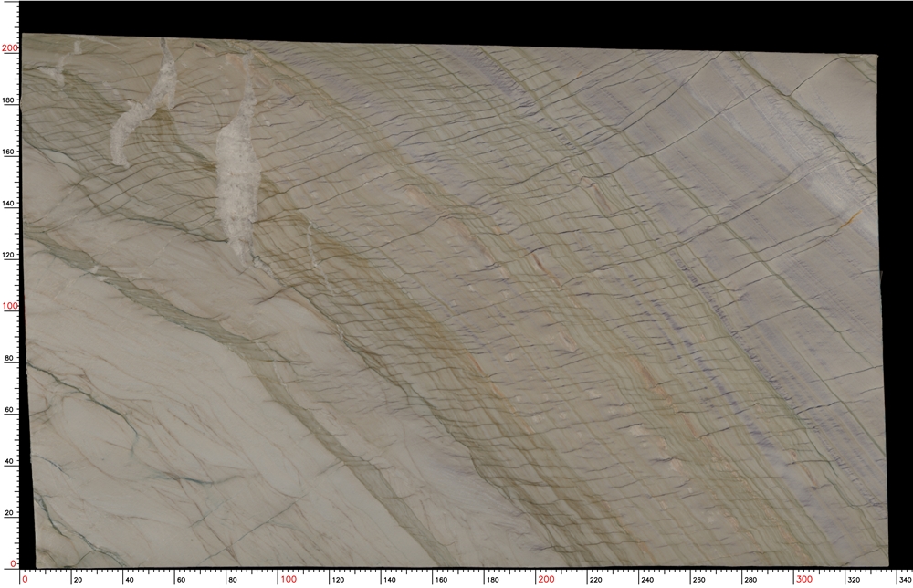Click the 140 label on vertical ruler

coord(8,204)
